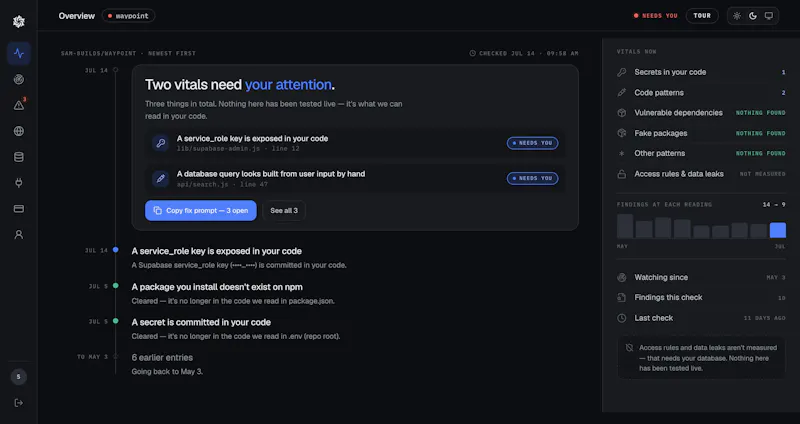Open 'Vulnerable dependencies' vital
Viewport: 800px width, 424px height.
tap(701, 113)
